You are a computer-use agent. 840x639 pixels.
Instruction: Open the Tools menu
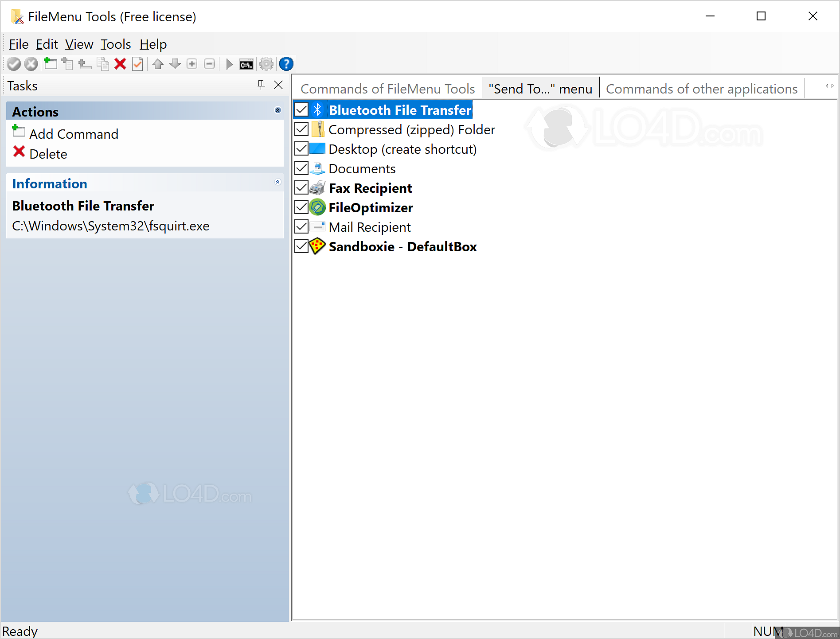click(x=115, y=44)
